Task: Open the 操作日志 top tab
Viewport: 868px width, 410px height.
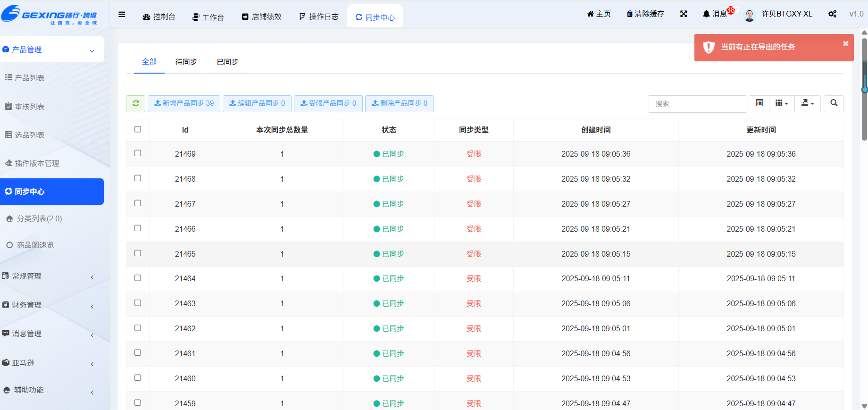Action: click(319, 17)
